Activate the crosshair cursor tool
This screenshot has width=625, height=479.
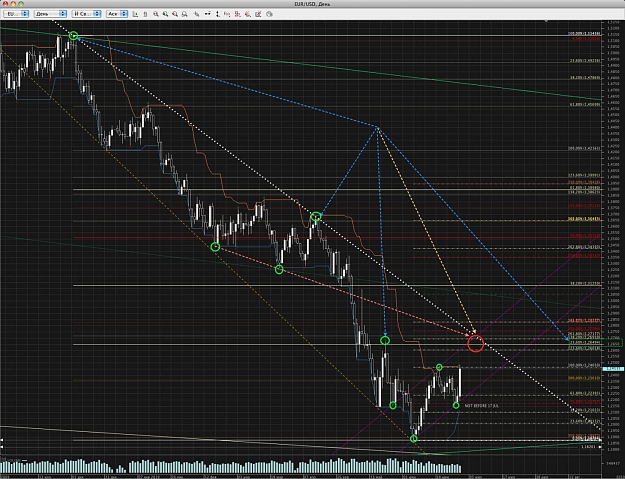[197, 14]
